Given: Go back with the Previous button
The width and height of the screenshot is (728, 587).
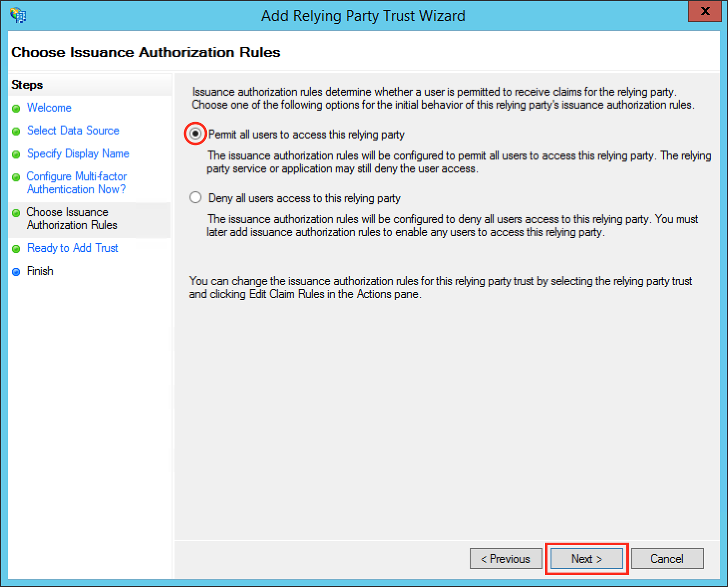Looking at the screenshot, I should point(506,559).
